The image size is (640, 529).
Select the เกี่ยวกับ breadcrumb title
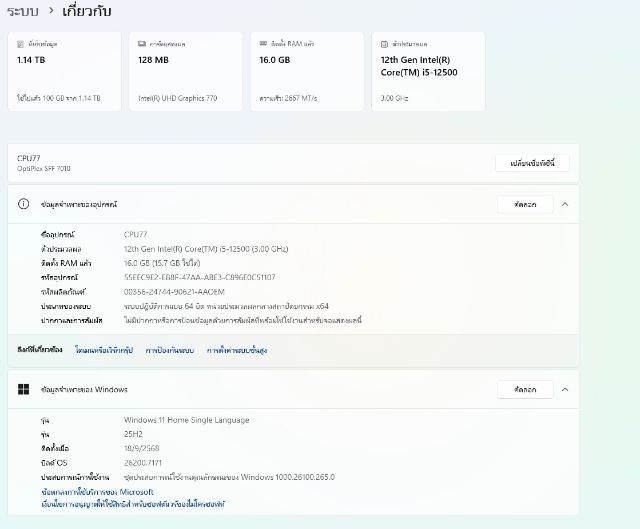coord(87,11)
